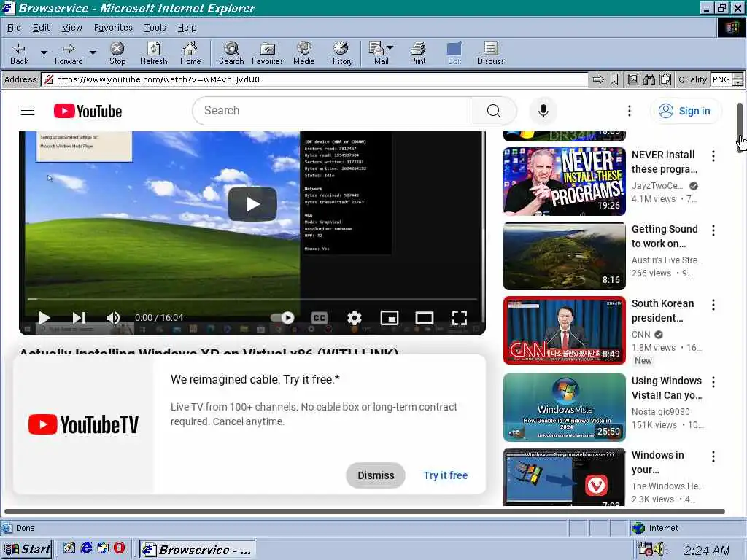Toggle the autoplay switch
Image resolution: width=747 pixels, height=560 pixels.
click(282, 318)
